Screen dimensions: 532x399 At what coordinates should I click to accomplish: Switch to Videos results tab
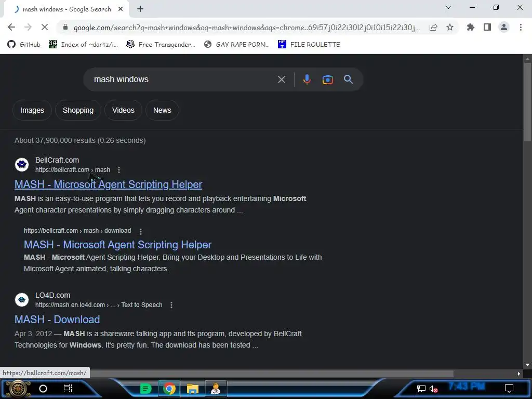[x=123, y=110]
